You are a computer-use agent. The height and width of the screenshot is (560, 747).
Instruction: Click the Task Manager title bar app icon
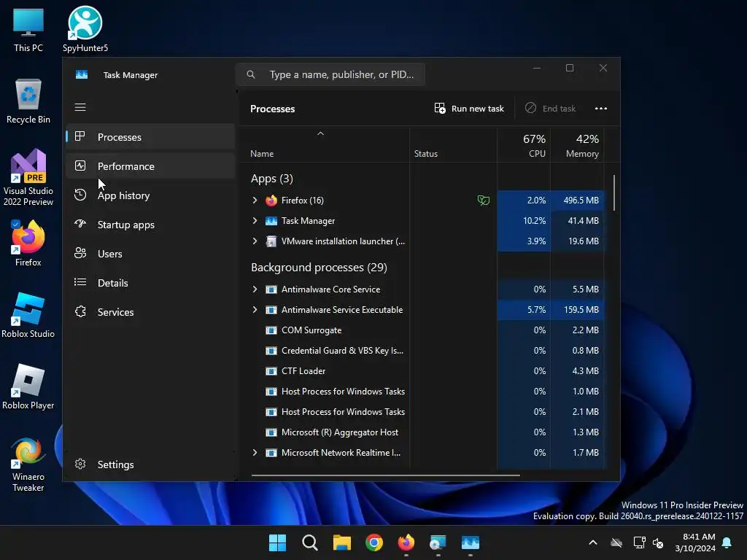pos(82,75)
